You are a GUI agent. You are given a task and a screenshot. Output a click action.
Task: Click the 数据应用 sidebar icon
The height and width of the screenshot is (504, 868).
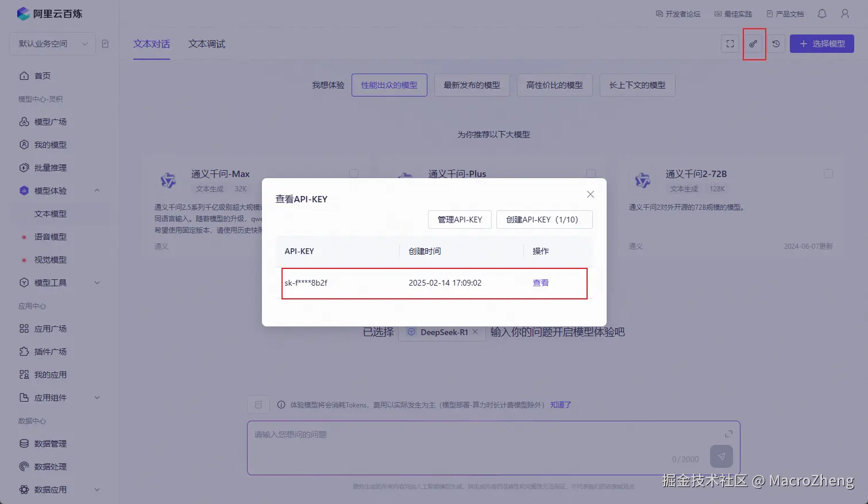click(x=24, y=490)
